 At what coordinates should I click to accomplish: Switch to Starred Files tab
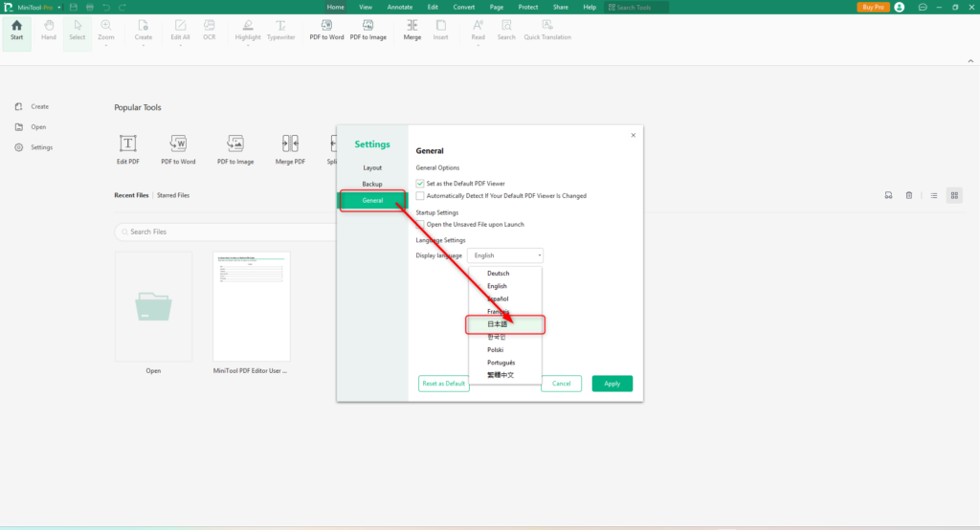[173, 195]
